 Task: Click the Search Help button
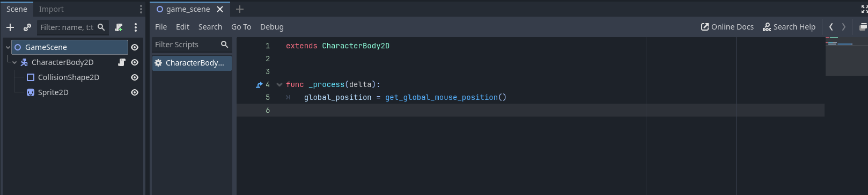point(789,27)
